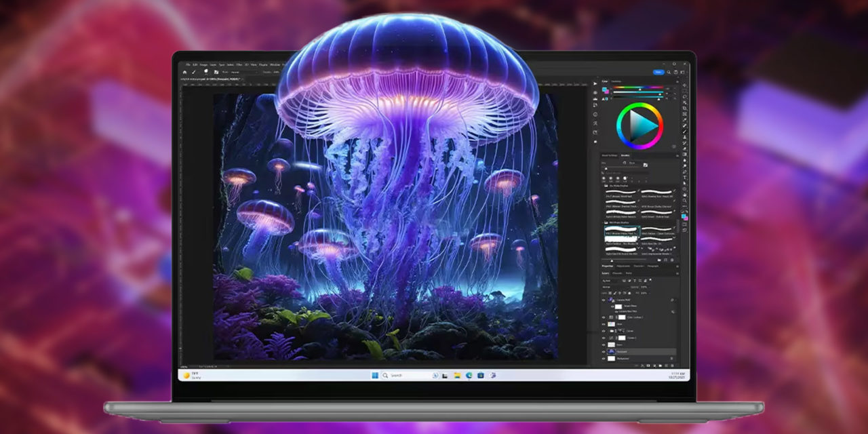Open the brush preset picker in options bar
868x434 pixels.
206,71
